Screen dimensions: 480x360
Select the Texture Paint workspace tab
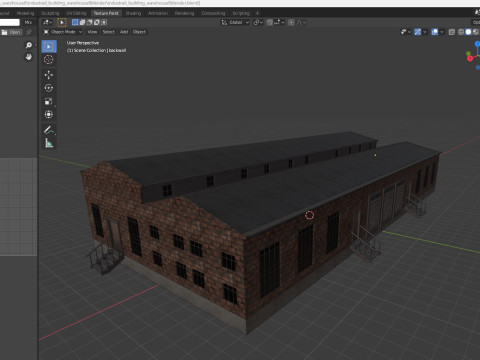point(106,13)
